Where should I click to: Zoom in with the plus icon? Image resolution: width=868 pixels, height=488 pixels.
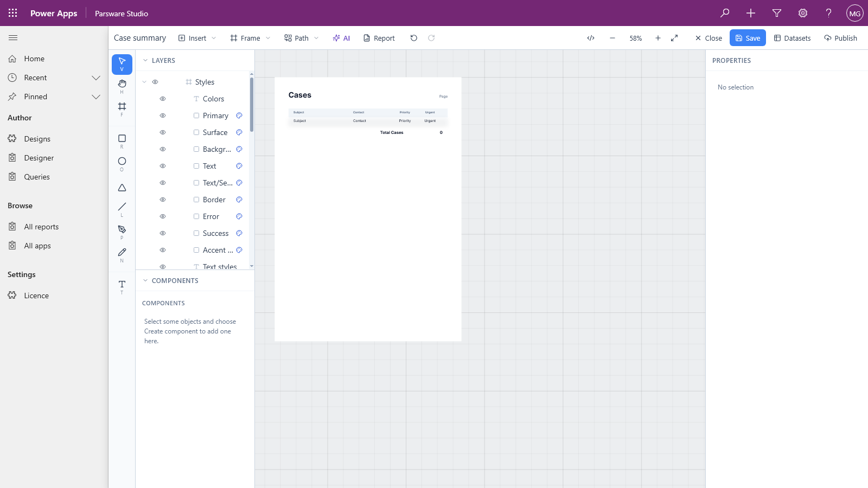tap(658, 38)
